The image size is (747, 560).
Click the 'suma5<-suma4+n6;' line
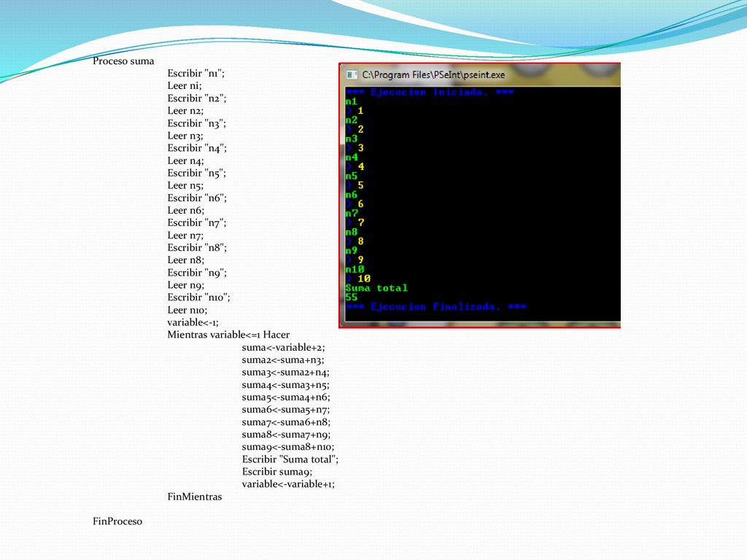pyautogui.click(x=286, y=397)
